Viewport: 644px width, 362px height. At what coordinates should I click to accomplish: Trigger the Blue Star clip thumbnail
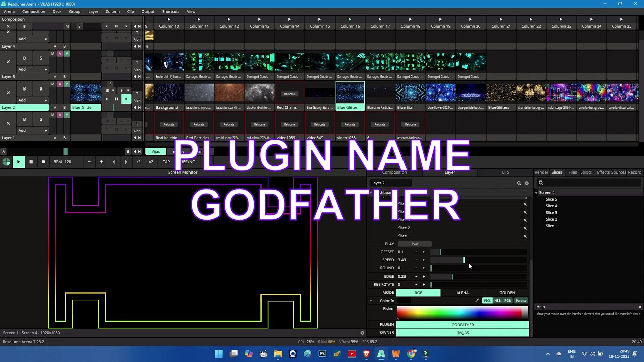pyautogui.click(x=411, y=94)
